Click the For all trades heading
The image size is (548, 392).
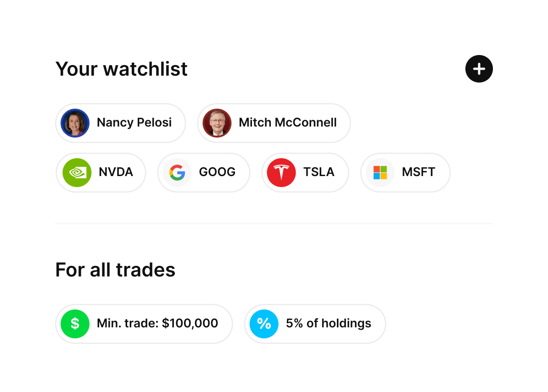[x=115, y=270]
